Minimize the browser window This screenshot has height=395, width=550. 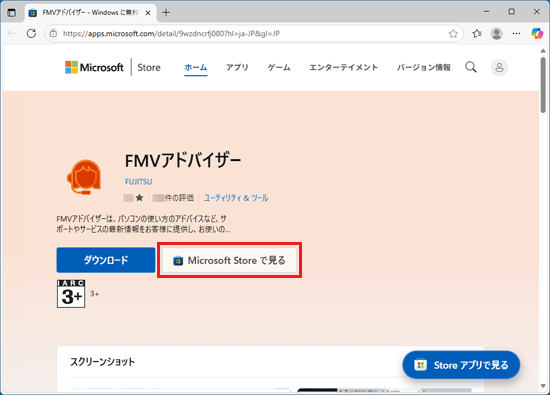coord(486,12)
